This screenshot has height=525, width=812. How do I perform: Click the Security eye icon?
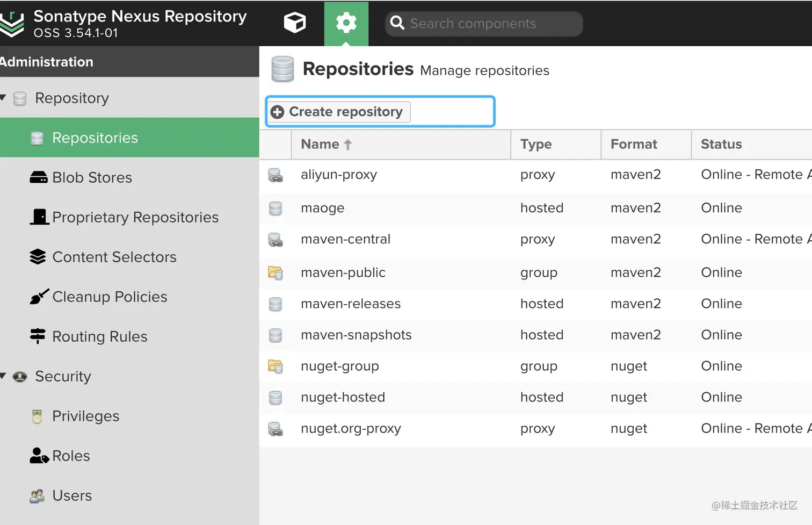click(20, 377)
